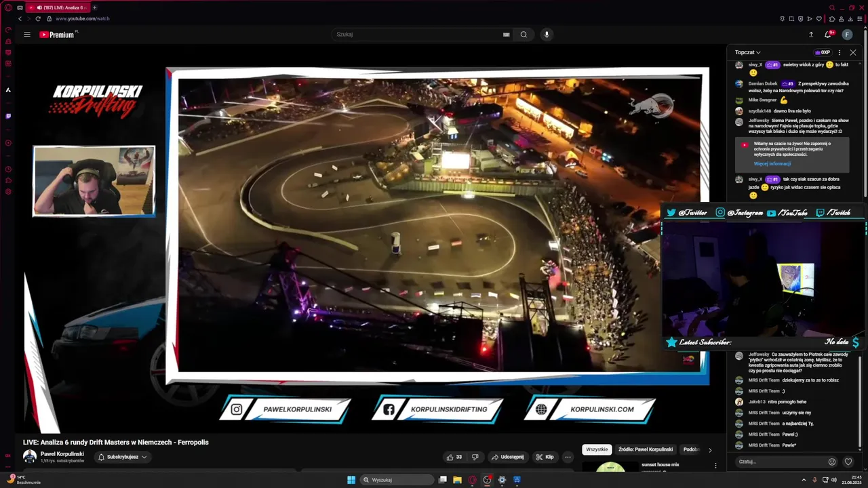The width and height of the screenshot is (868, 488).
Task: Select Źródło: Paweł Korpuliński chip
Action: click(x=646, y=449)
